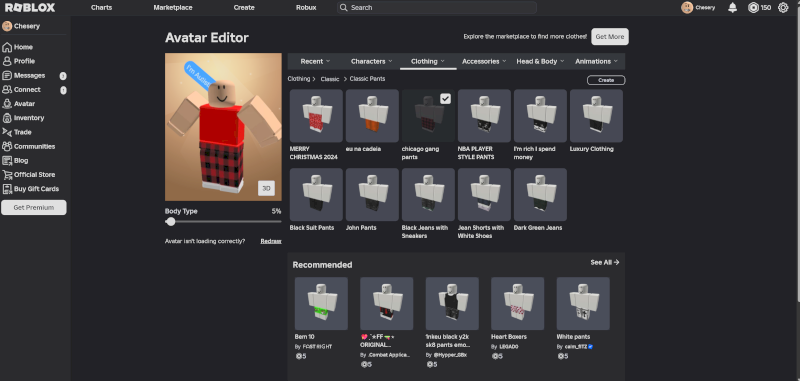Open the recommended White pants item
800x381 pixels.
coord(583,303)
